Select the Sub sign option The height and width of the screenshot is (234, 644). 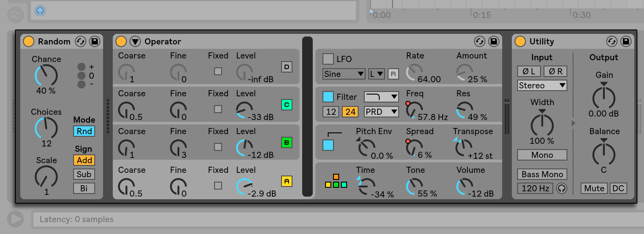click(x=84, y=174)
